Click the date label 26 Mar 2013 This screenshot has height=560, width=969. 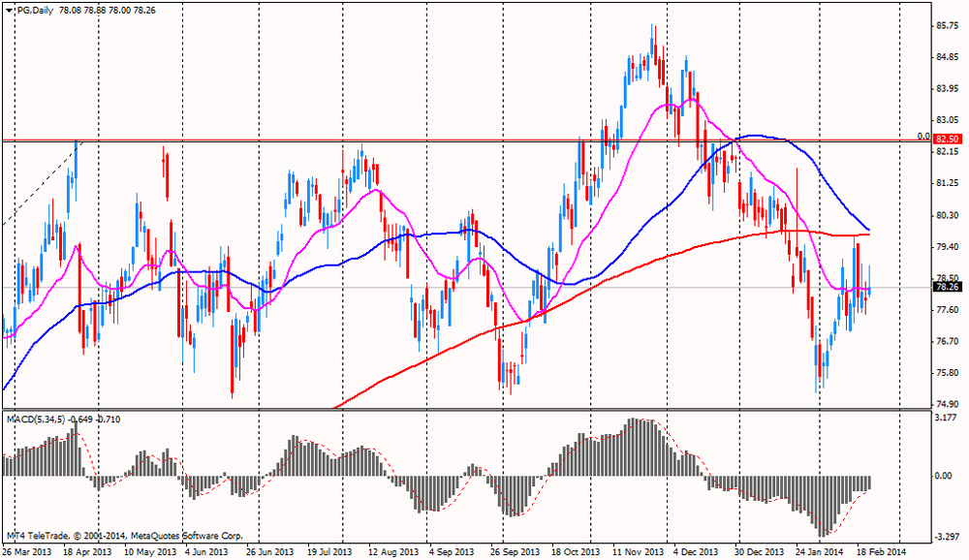[27, 551]
